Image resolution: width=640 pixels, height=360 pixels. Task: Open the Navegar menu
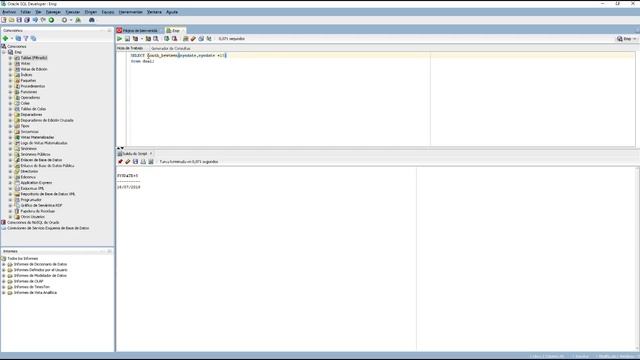pyautogui.click(x=53, y=12)
